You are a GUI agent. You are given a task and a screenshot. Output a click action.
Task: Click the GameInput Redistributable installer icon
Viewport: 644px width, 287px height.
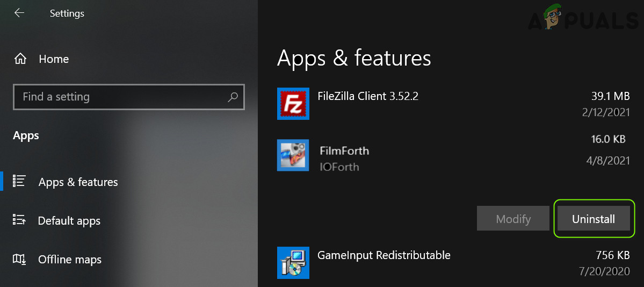pos(293,263)
